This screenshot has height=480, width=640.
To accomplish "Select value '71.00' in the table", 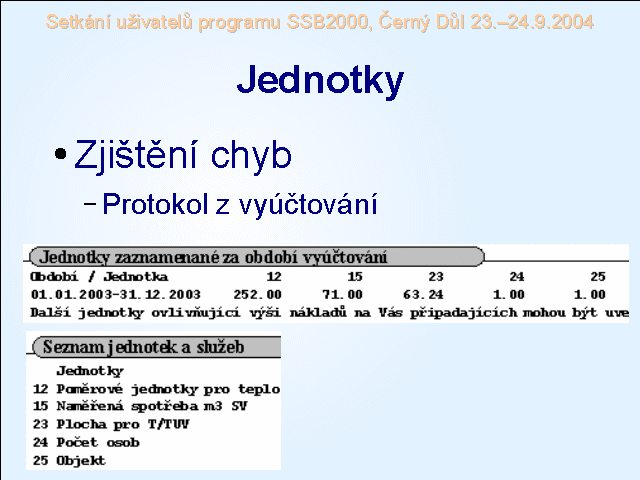I will [342, 294].
